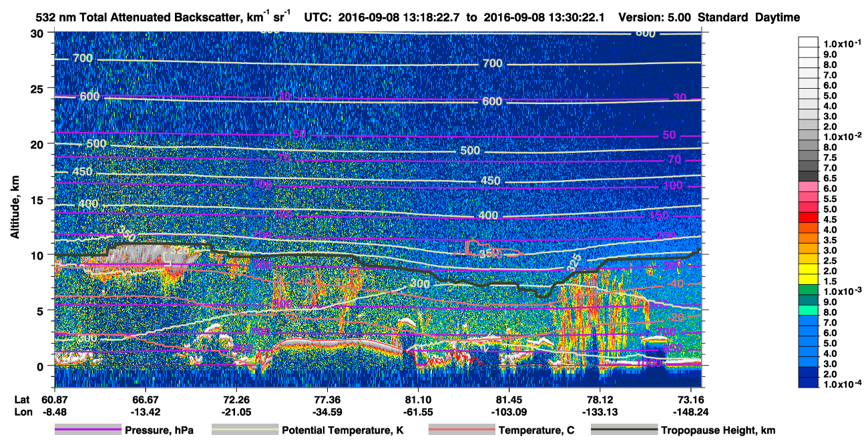Click colorbar label '5.5'
This screenshot has height=445, width=868.
tap(831, 199)
